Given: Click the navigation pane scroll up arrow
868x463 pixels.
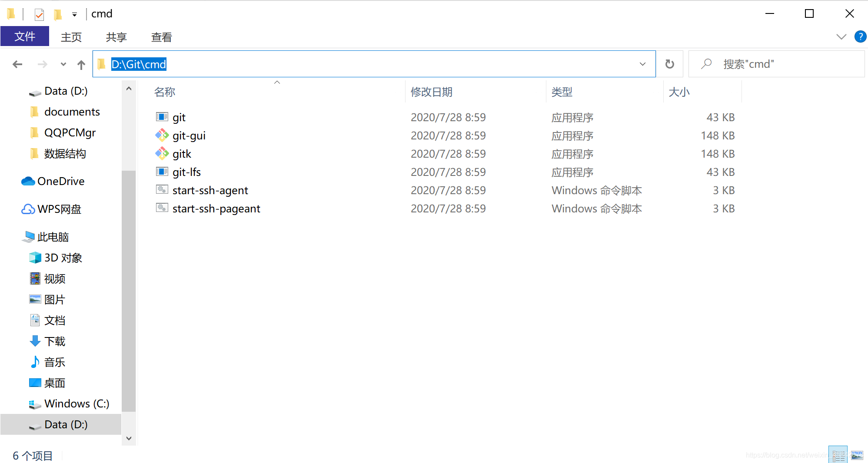Looking at the screenshot, I should [x=129, y=89].
